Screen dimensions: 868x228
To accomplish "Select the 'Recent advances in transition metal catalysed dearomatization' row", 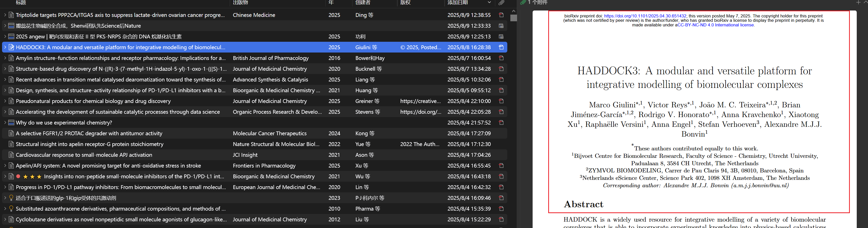I will [x=254, y=80].
